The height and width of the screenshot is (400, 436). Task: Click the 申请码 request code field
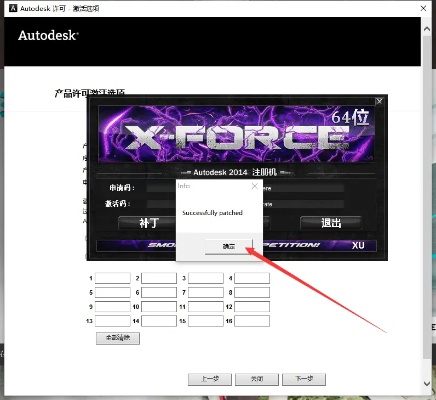point(245,188)
